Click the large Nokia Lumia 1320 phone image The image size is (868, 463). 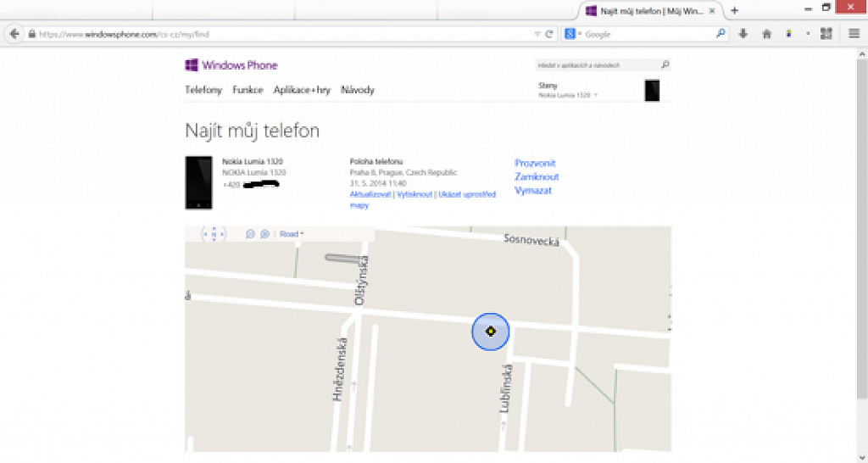198,183
